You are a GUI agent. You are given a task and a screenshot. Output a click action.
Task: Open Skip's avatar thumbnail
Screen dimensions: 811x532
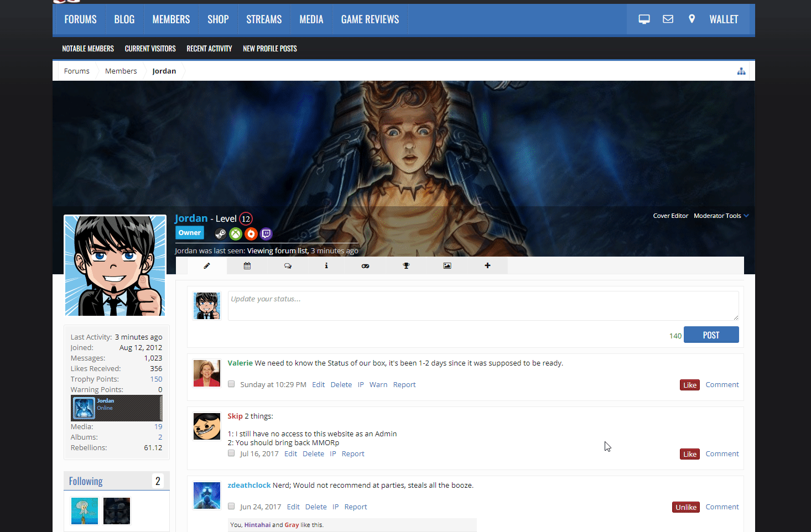(x=207, y=426)
